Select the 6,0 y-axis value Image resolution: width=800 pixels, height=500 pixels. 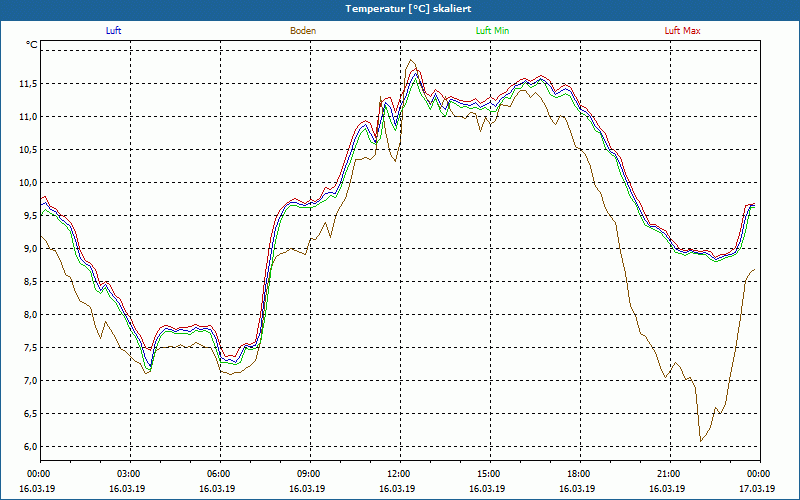pos(30,446)
